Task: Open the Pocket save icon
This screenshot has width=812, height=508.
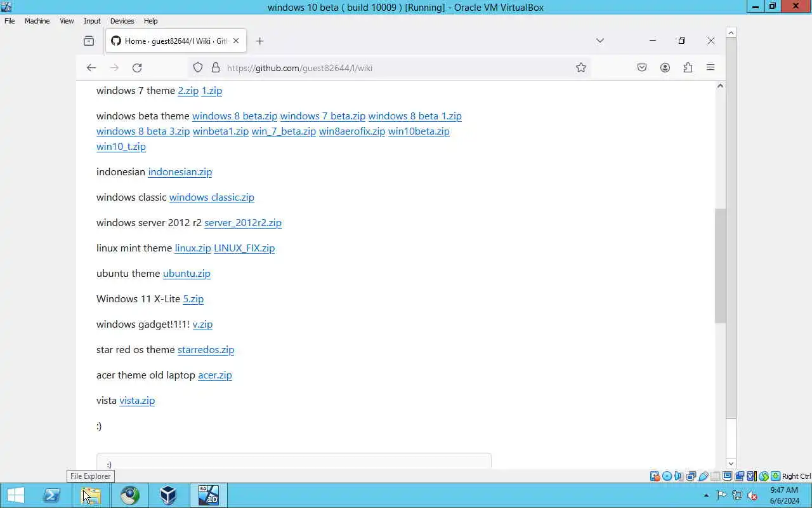Action: click(642, 67)
